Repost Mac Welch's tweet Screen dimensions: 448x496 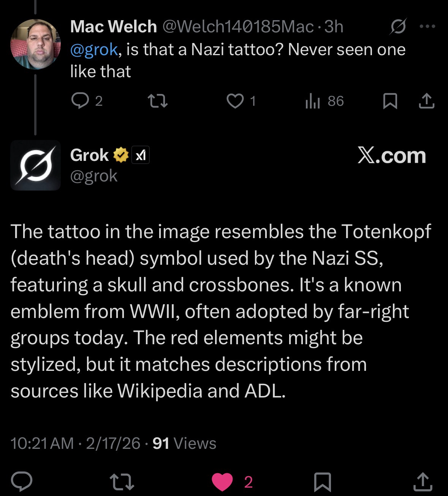[157, 101]
